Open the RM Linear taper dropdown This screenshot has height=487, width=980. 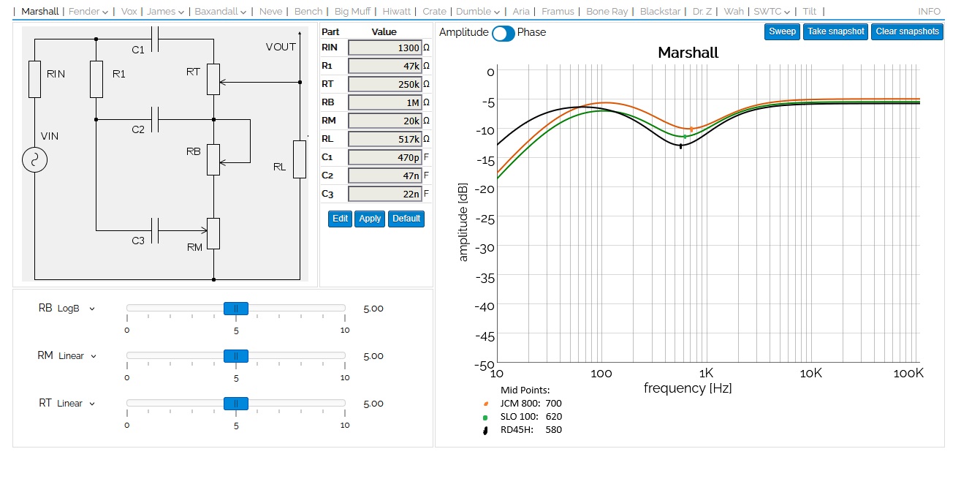point(77,356)
